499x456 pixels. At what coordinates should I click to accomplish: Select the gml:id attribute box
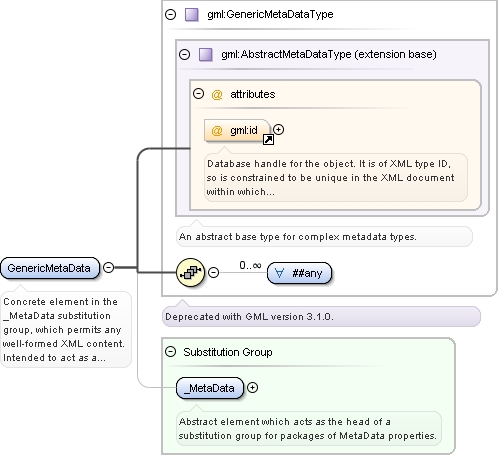point(237,130)
